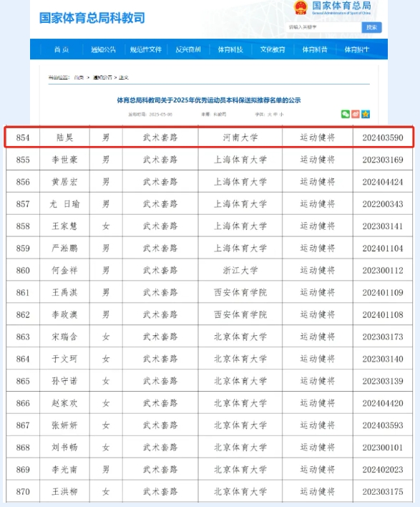420x507 pixels.
Task: Open the 体育科技 navigation tab
Action: pyautogui.click(x=230, y=49)
